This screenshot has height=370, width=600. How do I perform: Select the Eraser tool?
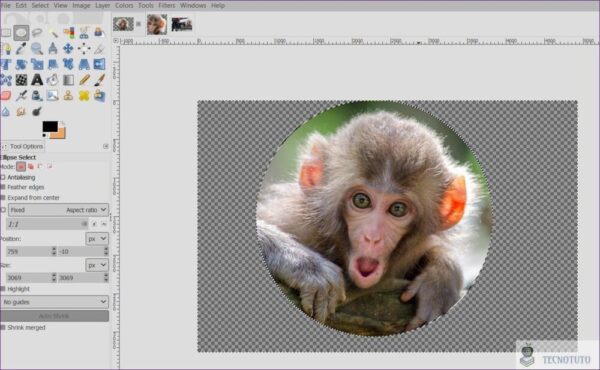click(6, 95)
